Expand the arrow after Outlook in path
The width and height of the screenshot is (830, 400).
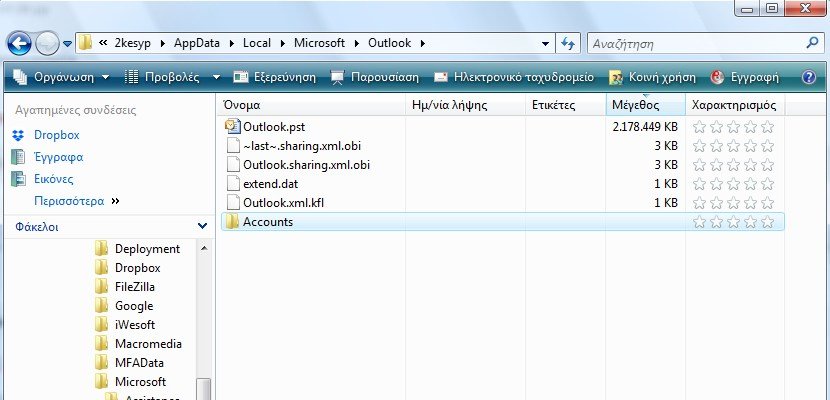(x=422, y=43)
